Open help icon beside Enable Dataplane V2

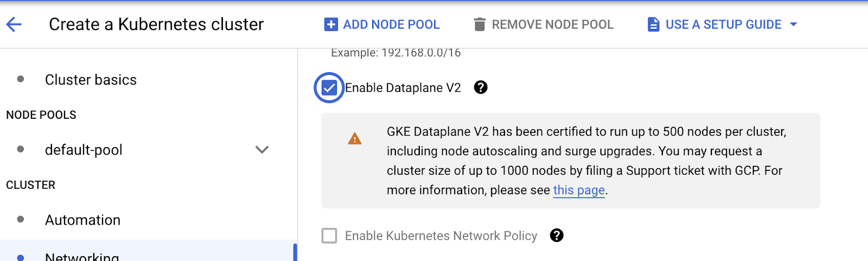coord(481,87)
